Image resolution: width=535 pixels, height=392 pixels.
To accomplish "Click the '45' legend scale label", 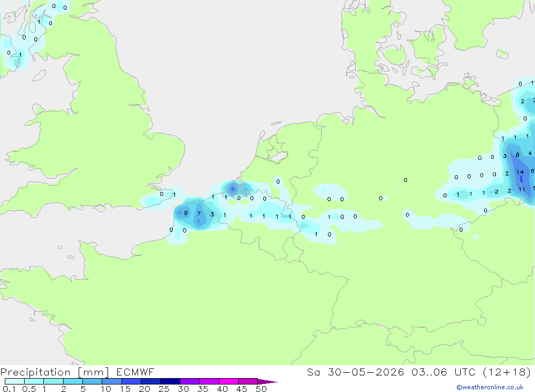I will (x=242, y=389).
